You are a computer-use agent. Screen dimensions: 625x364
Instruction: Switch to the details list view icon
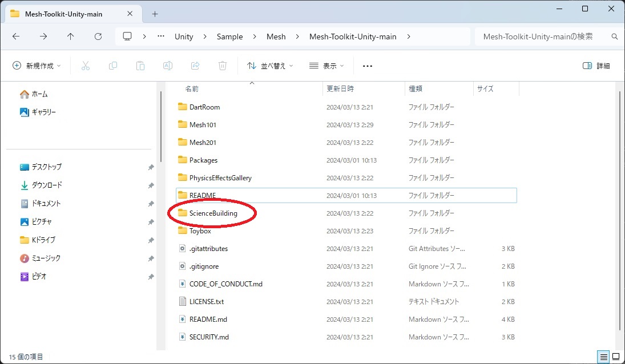(x=604, y=357)
